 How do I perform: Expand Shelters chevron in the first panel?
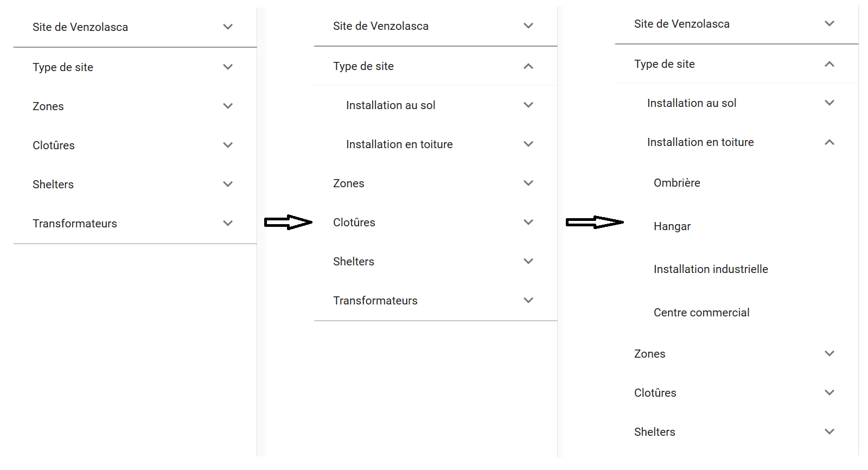228,185
